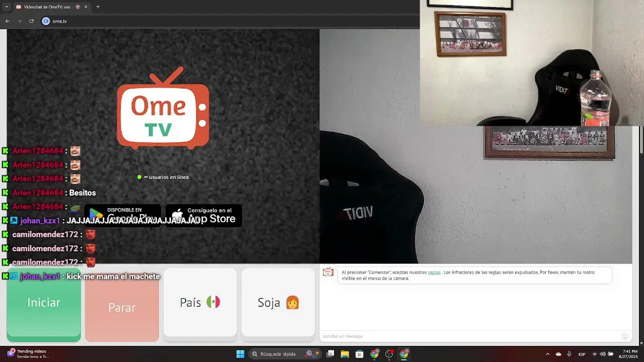
Task: Open the Soja gender selector
Action: tap(278, 302)
